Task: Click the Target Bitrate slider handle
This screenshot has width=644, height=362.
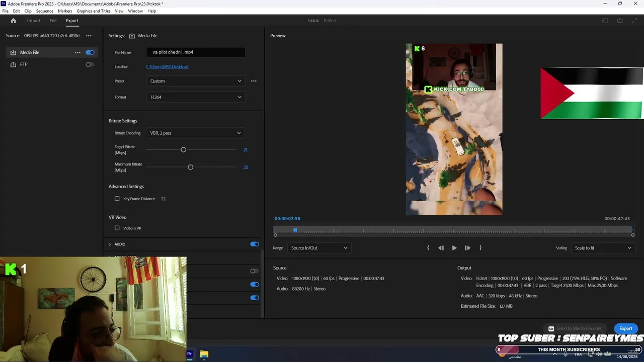Action: 183,150
